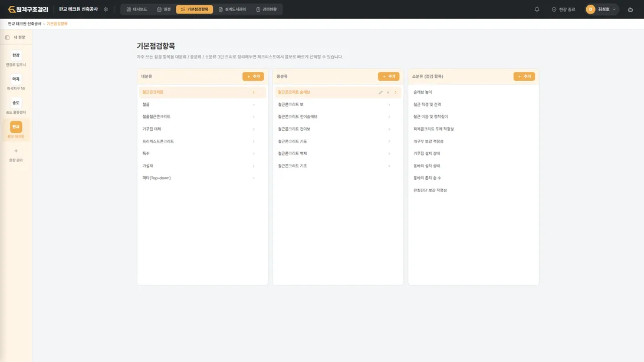
Task: Select the 송도 site icon
Action: (15, 103)
